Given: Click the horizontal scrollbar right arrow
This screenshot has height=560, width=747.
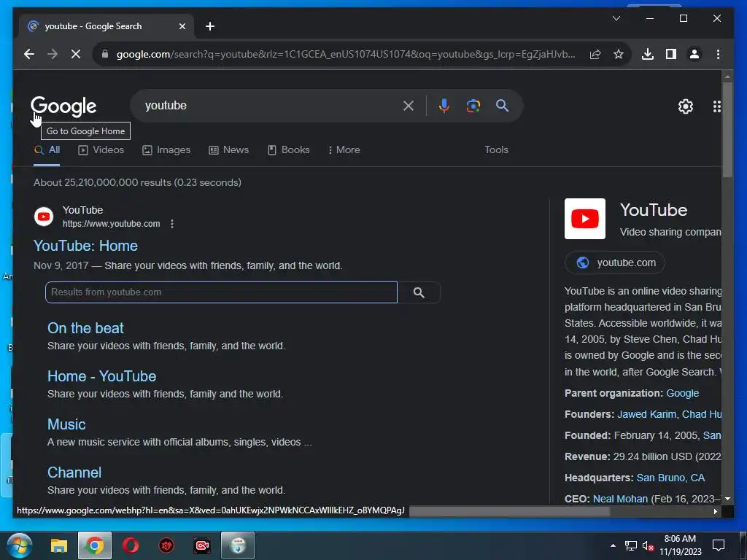Looking at the screenshot, I should coord(716,511).
